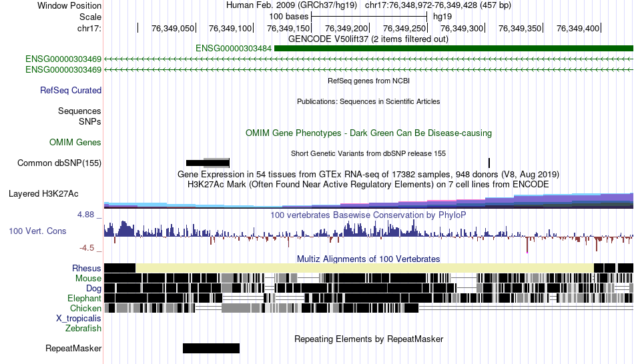
Task: Open the Layered H3K27Ac track label
Action: (43, 194)
